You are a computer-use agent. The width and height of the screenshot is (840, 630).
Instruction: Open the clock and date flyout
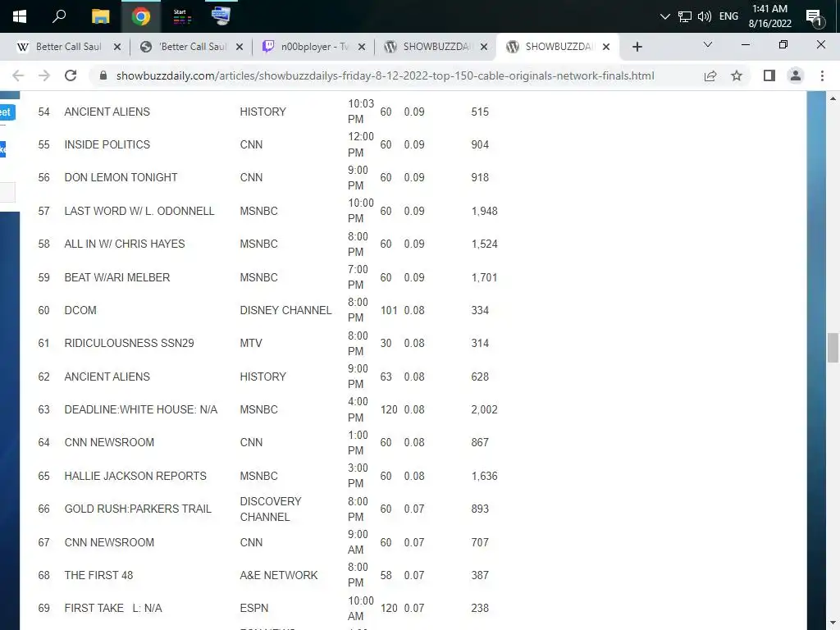coord(769,16)
